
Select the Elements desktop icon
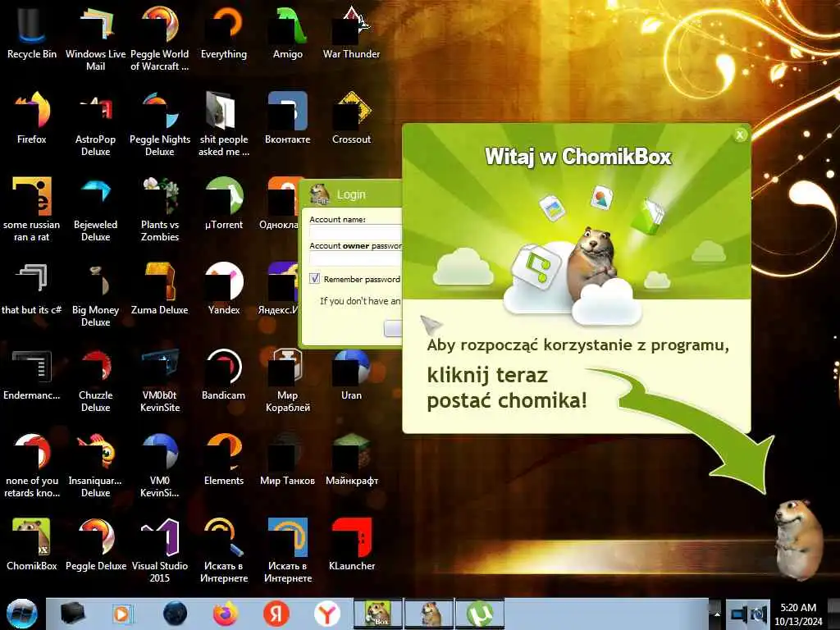(224, 459)
